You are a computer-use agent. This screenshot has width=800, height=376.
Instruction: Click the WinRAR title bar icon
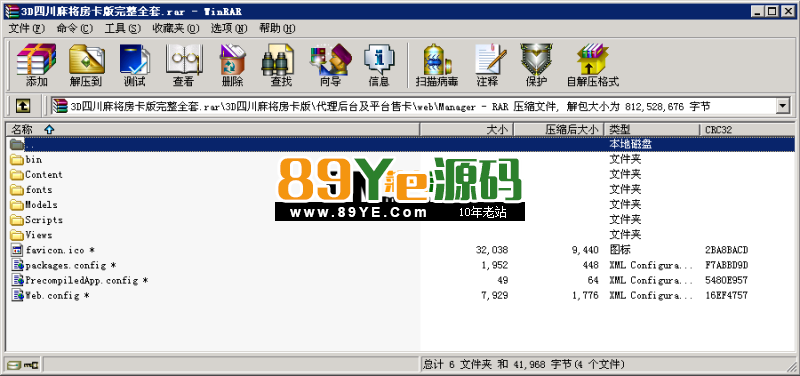[x=11, y=11]
